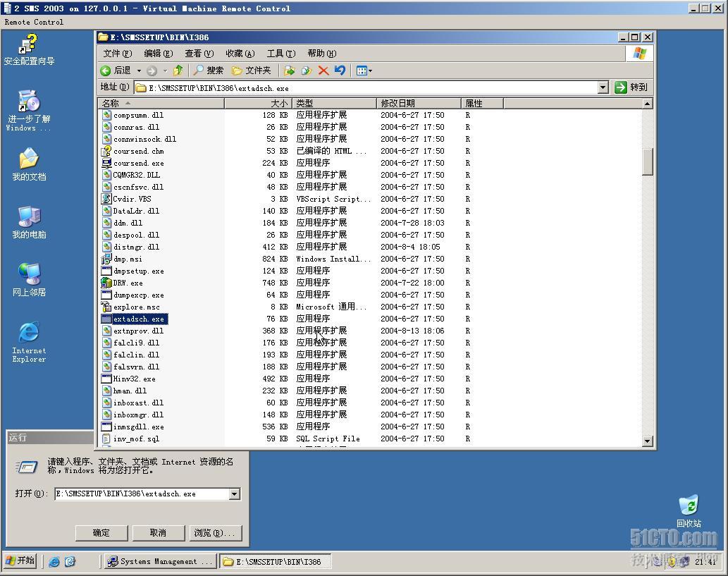Screen dimensions: 728x576
Task: Select distmgr.dll in the file list
Action: tap(137, 247)
